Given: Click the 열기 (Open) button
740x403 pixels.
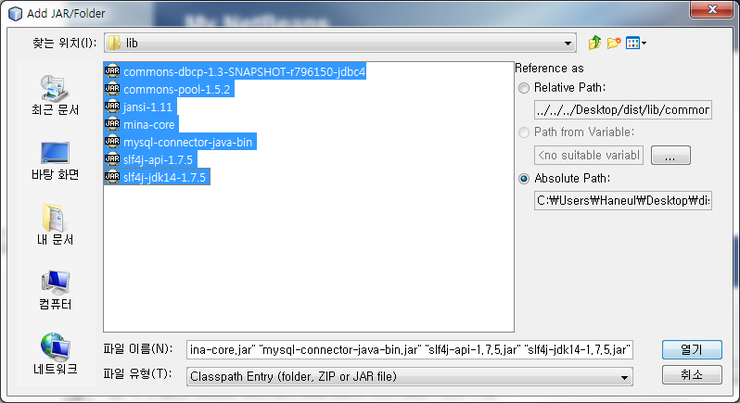Looking at the screenshot, I should coord(692,350).
